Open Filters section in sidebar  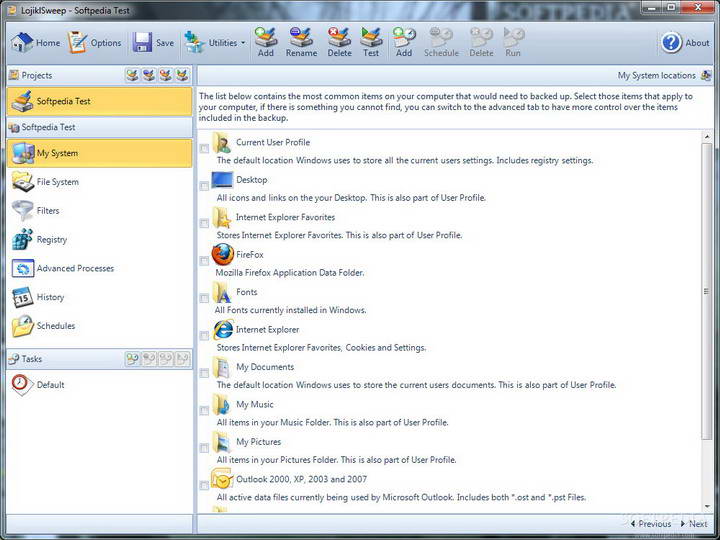(x=100, y=211)
